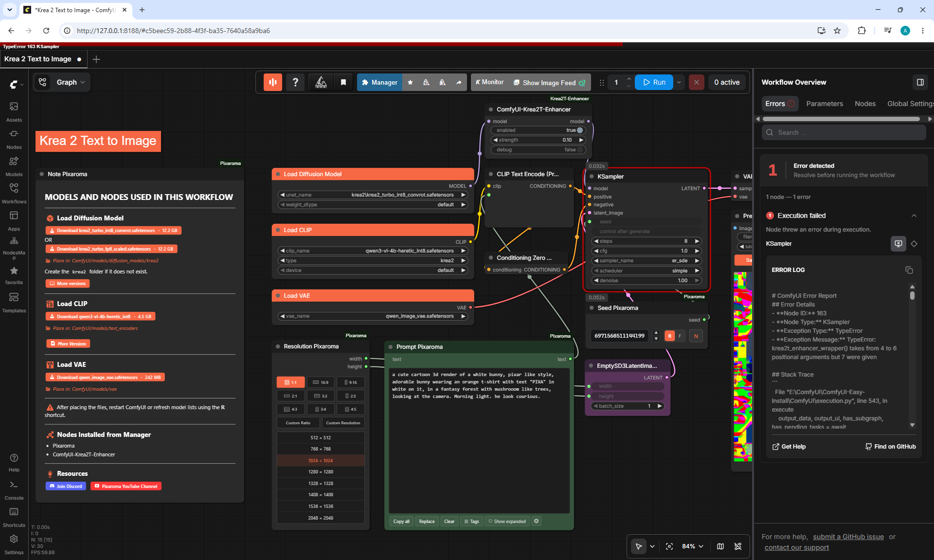Open the Manager
This screenshot has height=560, width=934.
coord(379,82)
